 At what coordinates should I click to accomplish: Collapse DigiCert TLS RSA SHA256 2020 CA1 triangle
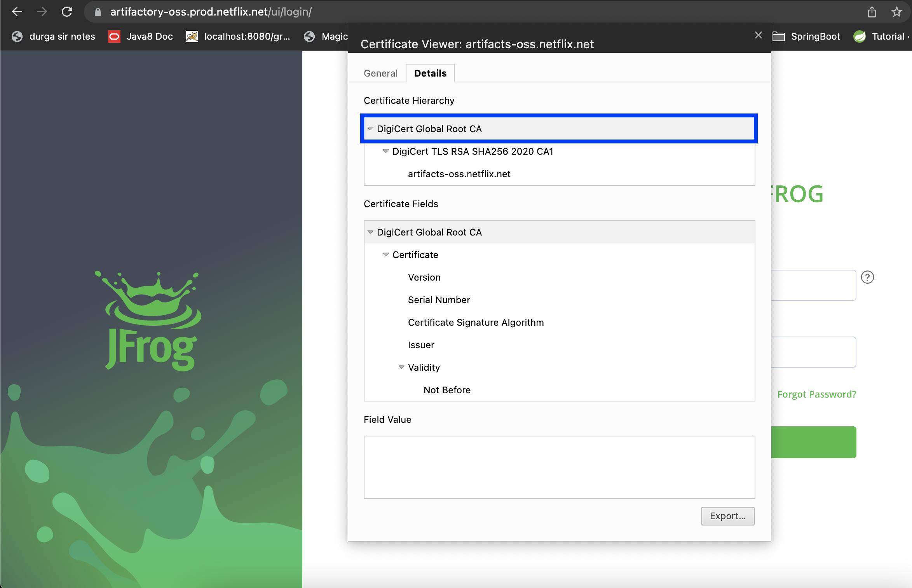[386, 151]
